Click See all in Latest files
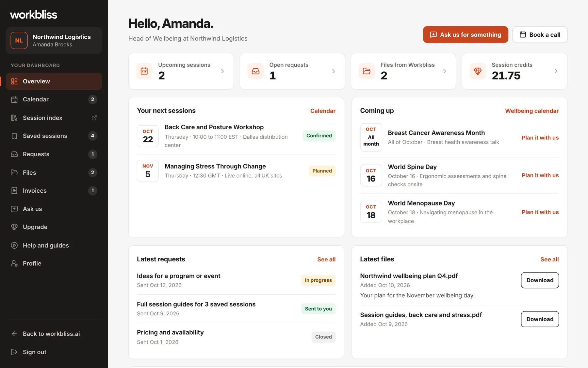 (x=549, y=259)
